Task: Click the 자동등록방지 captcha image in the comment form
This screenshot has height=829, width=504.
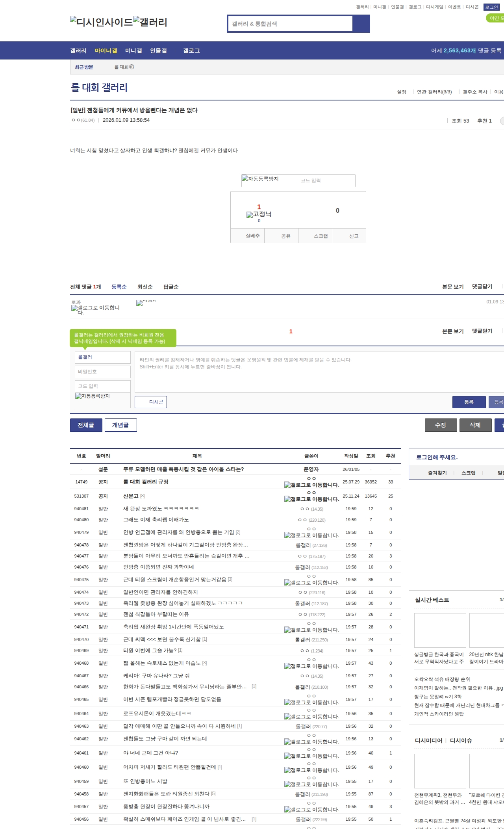Action: click(x=93, y=396)
